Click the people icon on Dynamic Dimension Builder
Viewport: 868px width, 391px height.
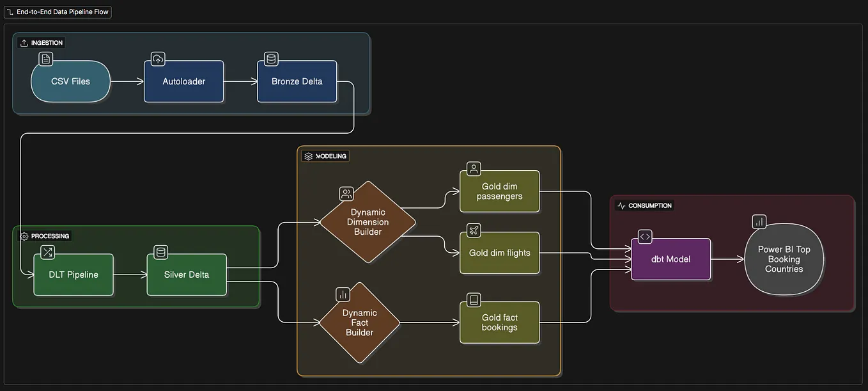coord(346,193)
